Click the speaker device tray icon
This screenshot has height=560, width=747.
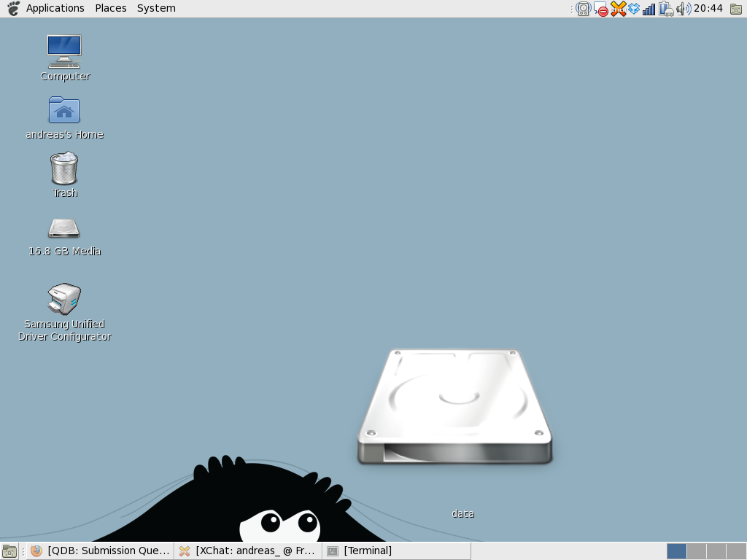pyautogui.click(x=583, y=9)
